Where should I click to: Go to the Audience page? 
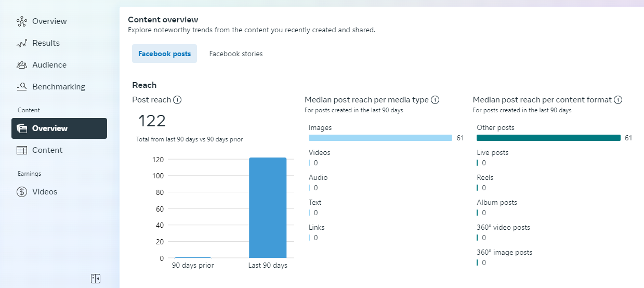click(x=49, y=65)
